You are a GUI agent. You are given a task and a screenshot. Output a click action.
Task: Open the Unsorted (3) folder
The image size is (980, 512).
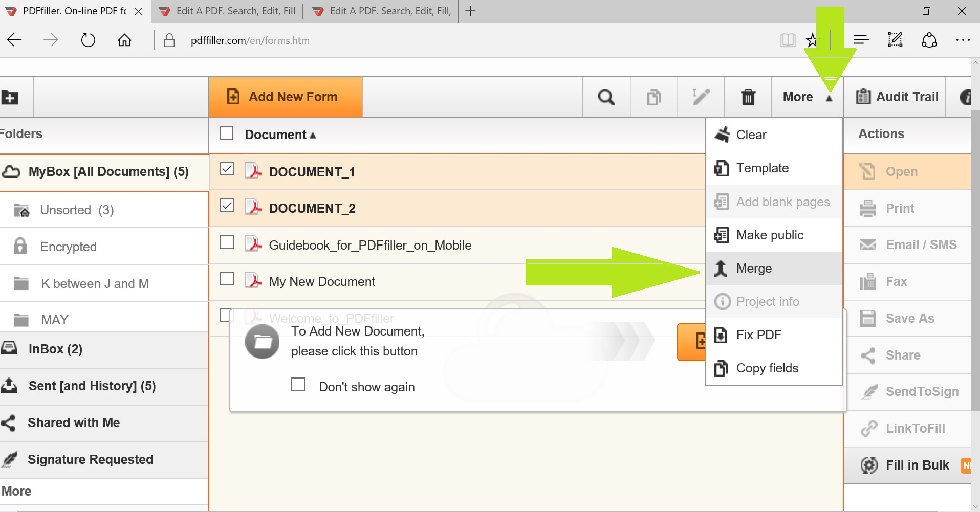click(x=104, y=210)
